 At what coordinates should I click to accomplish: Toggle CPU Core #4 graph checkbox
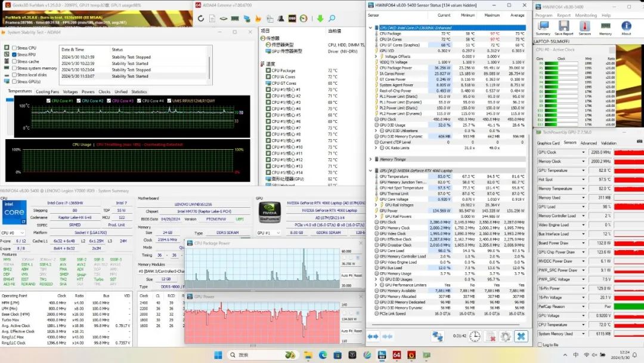[139, 100]
